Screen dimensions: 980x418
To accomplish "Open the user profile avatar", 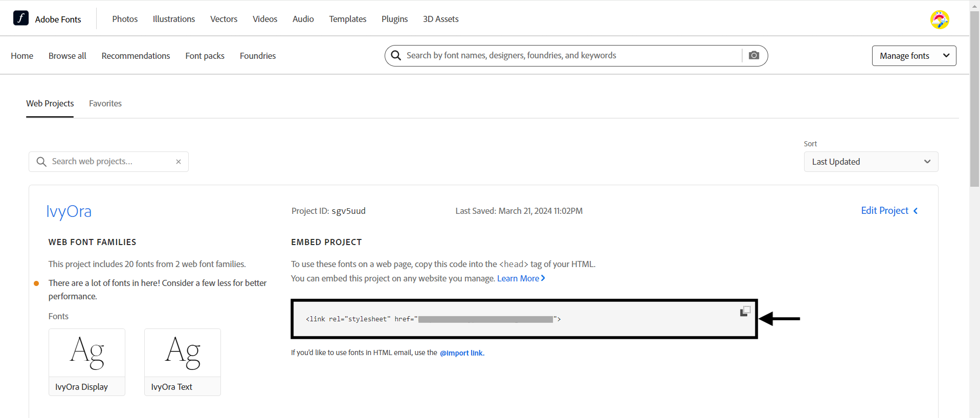I will pos(940,20).
